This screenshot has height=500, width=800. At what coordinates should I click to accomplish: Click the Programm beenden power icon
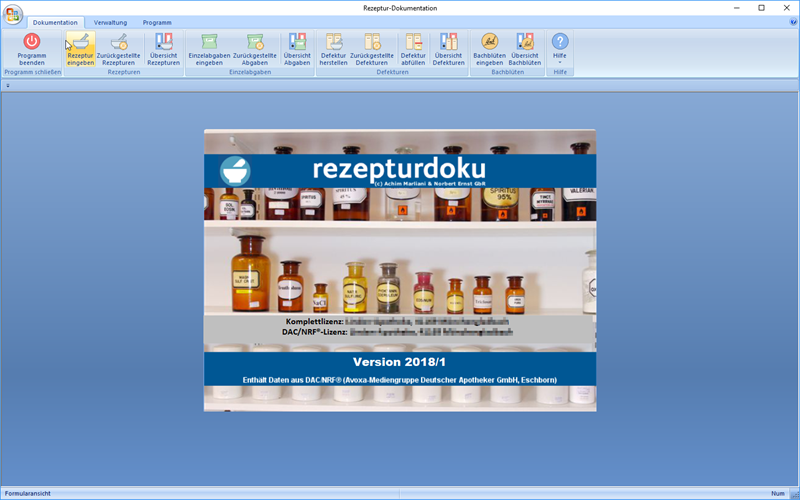[32, 42]
